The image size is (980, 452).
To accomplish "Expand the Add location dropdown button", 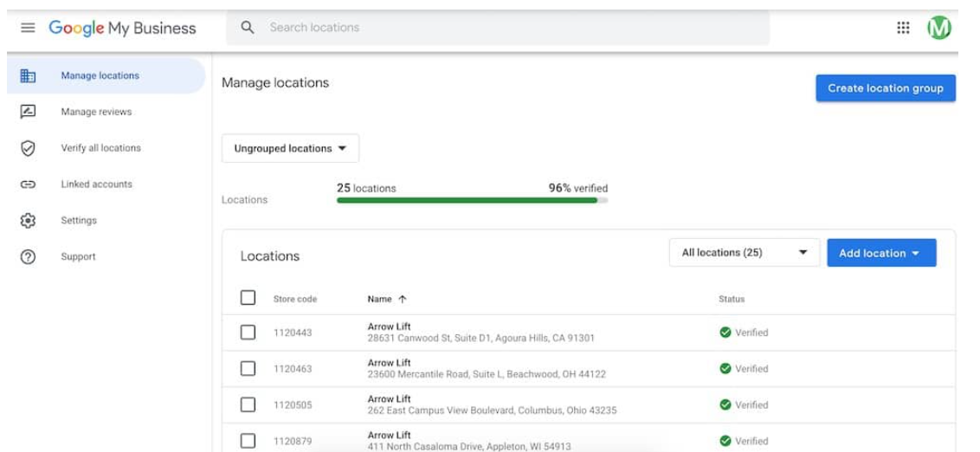I will click(x=881, y=253).
